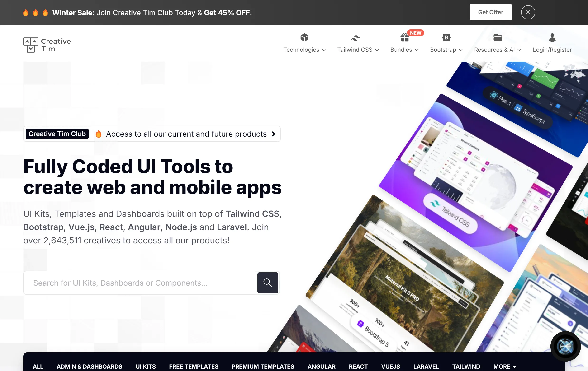
Task: Select the ALL category tab
Action: (x=38, y=366)
